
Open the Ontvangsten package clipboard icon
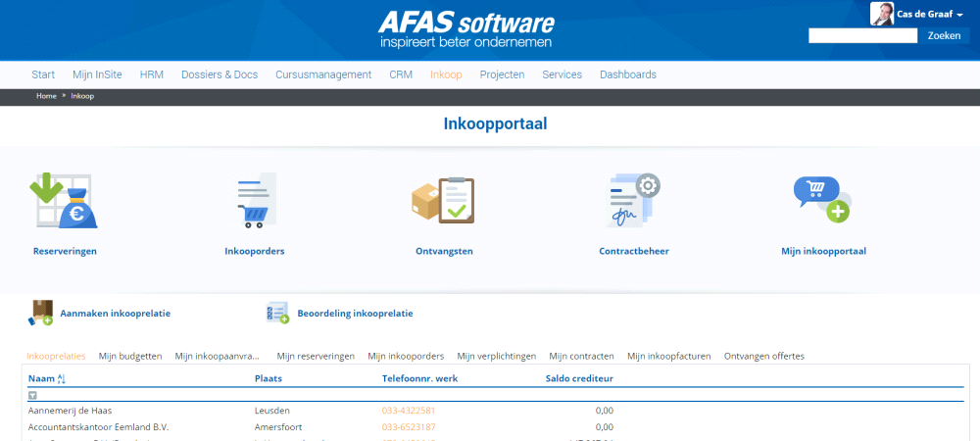click(443, 201)
